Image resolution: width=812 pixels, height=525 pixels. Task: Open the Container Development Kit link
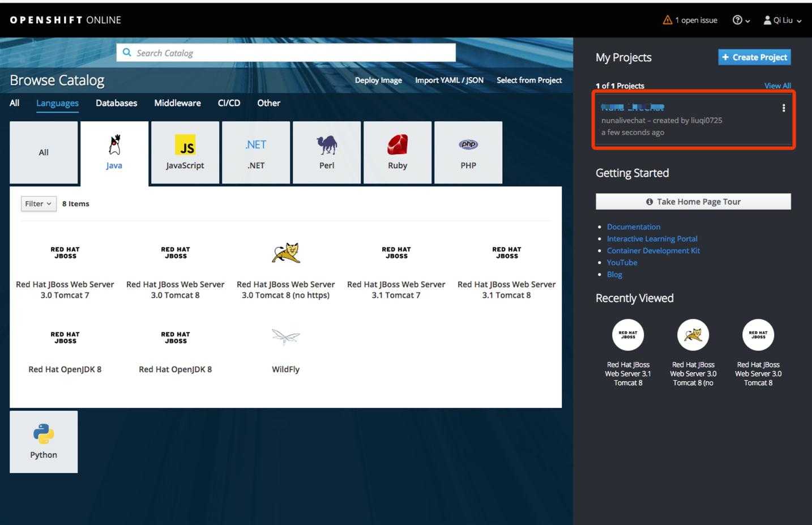[x=653, y=250]
